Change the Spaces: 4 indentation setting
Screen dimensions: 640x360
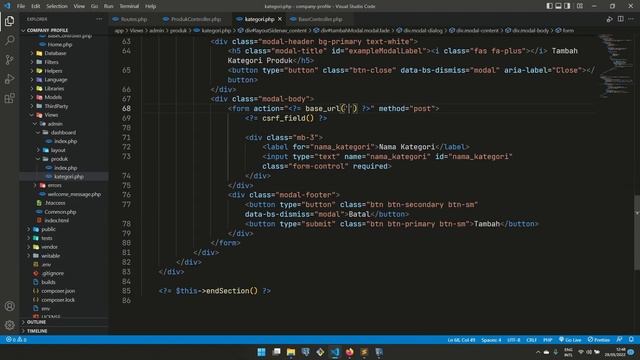[x=491, y=340]
